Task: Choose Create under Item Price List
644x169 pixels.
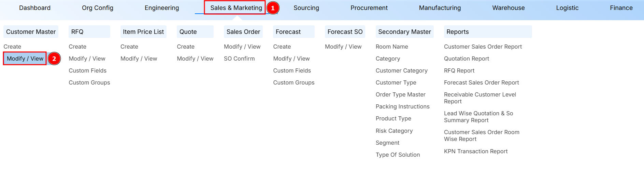Action: [129, 47]
